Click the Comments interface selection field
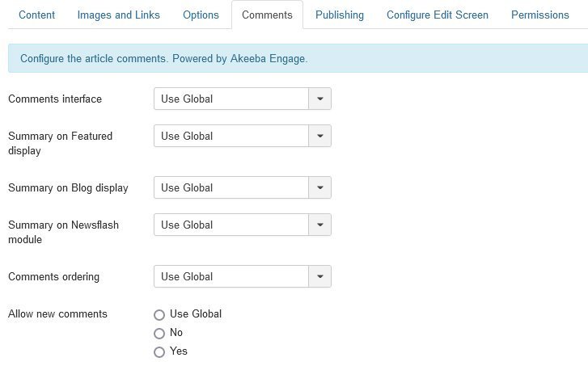Screen dimensions: 588x370 pos(231,99)
